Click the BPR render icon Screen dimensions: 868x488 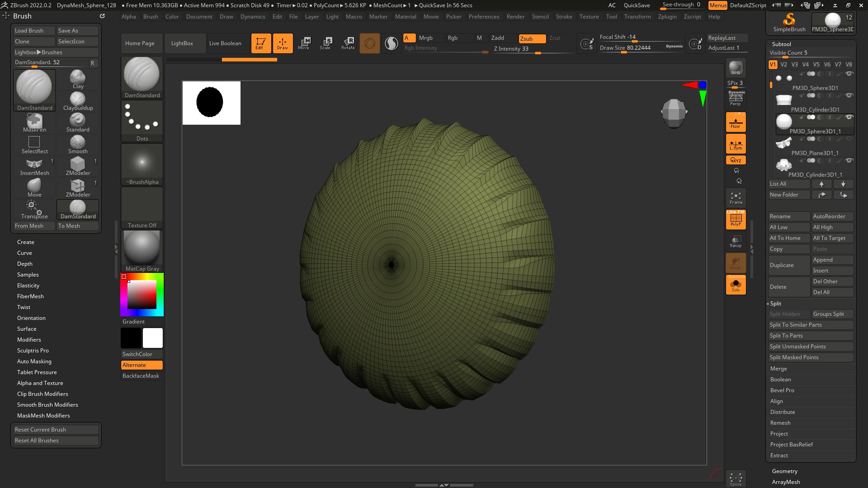[x=736, y=68]
